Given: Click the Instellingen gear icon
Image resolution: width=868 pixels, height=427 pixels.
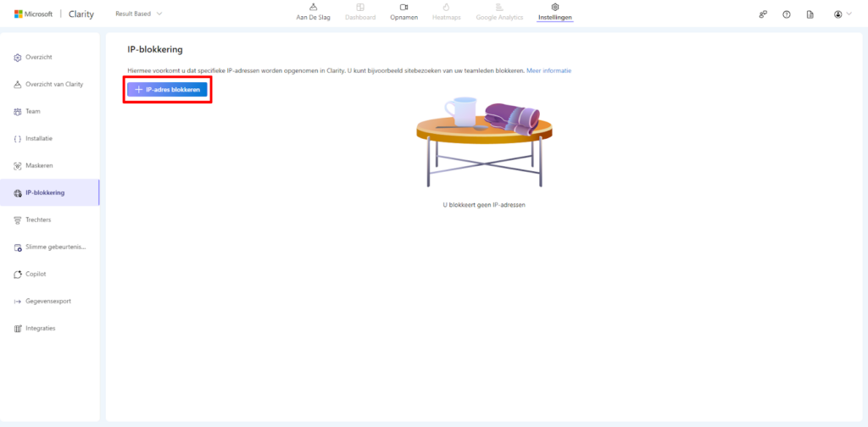Looking at the screenshot, I should [x=555, y=7].
